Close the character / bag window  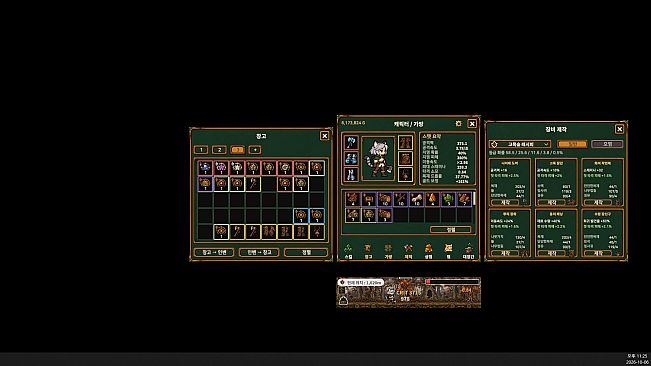(x=472, y=124)
